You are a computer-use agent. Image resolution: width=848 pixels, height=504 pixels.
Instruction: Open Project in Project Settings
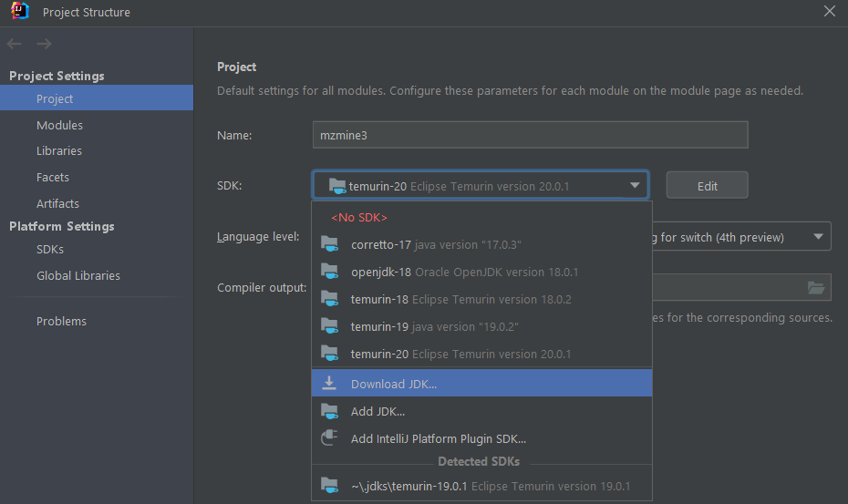click(x=97, y=98)
